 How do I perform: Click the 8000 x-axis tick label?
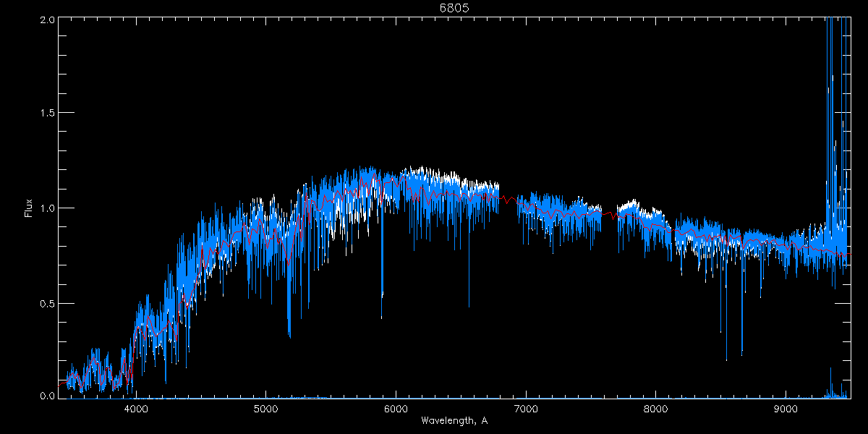coord(656,407)
